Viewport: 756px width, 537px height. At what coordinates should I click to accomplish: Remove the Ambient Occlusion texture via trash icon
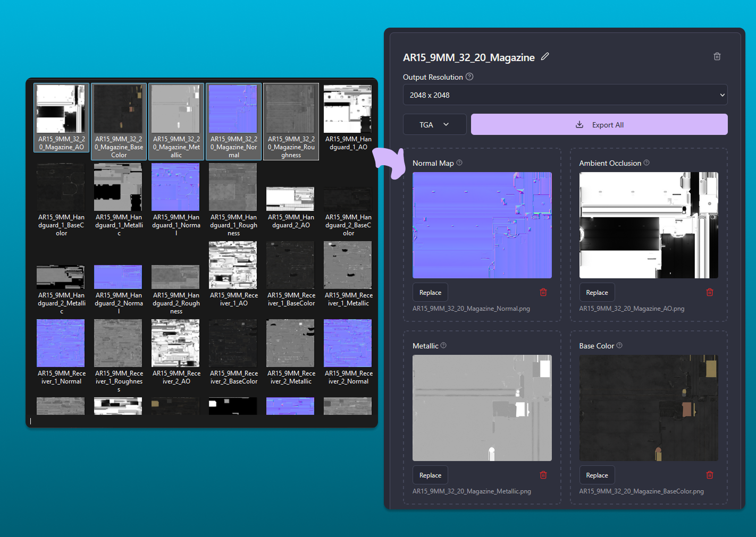[x=710, y=292]
